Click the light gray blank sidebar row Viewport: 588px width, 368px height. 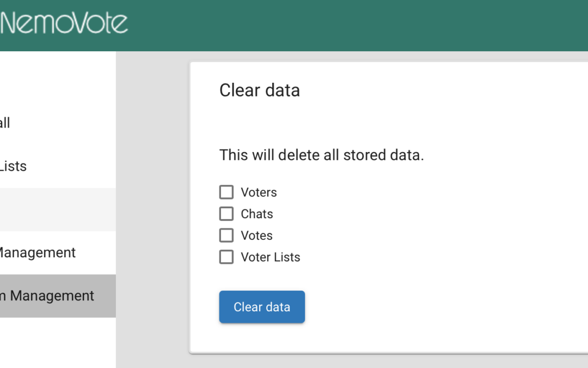click(x=58, y=210)
